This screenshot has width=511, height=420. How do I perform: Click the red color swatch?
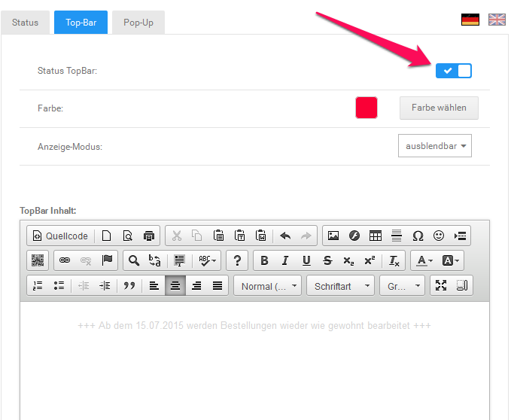(366, 108)
